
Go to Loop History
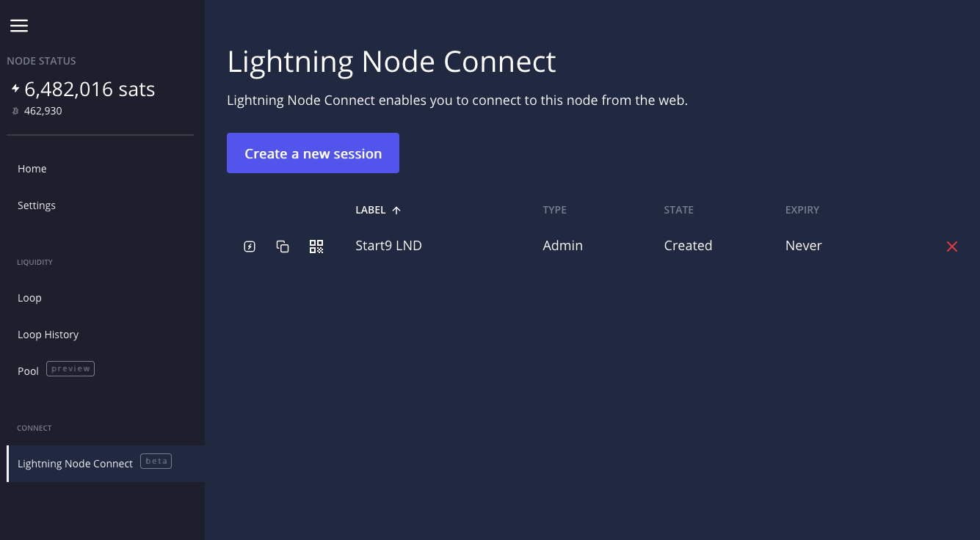(48, 335)
